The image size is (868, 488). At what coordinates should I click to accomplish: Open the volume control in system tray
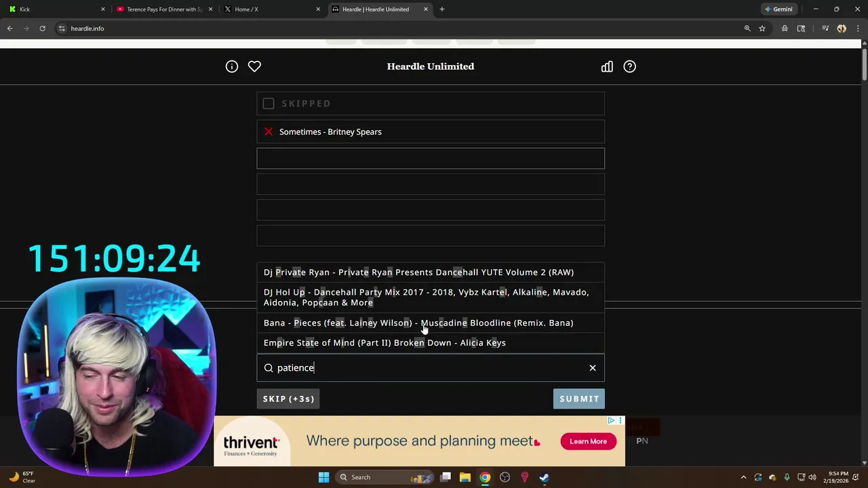812,477
